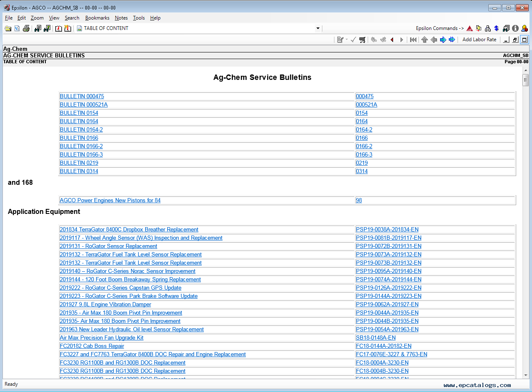Open the BULLETIN 000475 link
Screen dimensions: 532x392
tap(82, 96)
